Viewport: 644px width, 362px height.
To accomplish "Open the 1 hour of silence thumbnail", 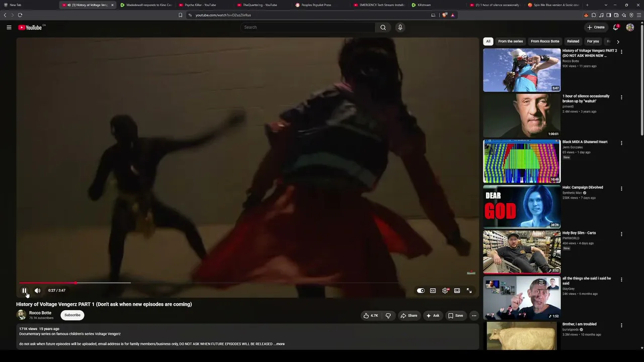I will click(522, 116).
